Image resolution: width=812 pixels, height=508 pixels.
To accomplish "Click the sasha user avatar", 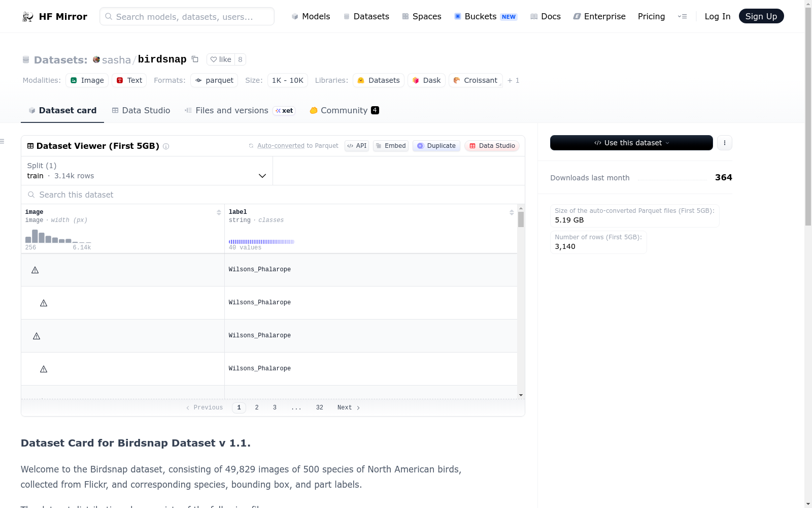I will point(96,59).
